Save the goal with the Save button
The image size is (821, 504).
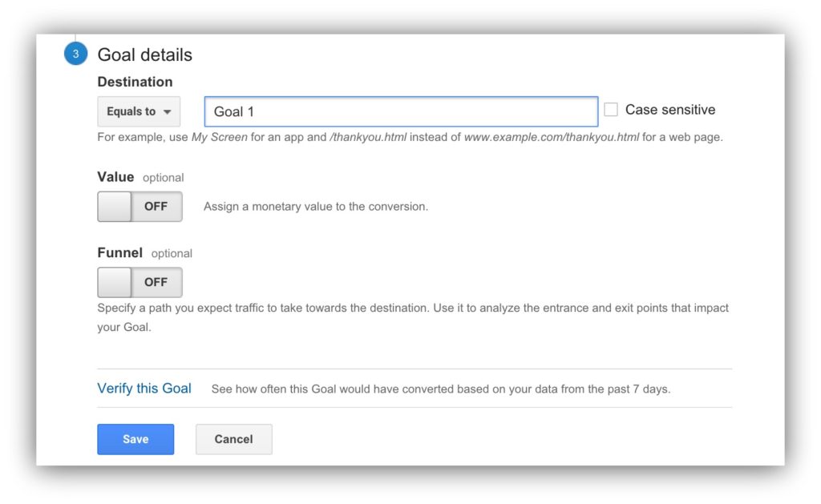click(135, 439)
